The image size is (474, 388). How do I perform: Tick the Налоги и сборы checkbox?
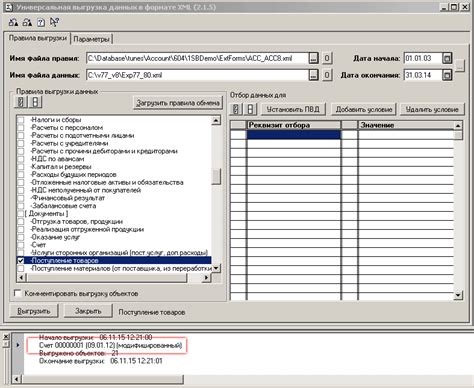21,120
